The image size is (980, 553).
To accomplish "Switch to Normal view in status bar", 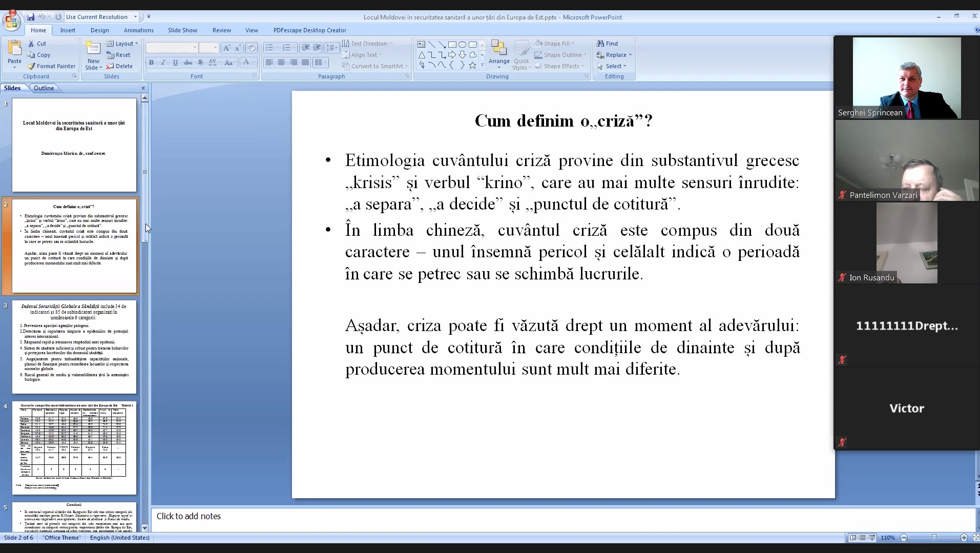I will [853, 538].
